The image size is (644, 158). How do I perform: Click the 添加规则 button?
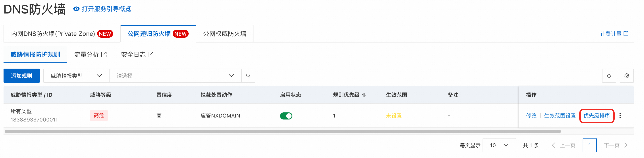21,76
